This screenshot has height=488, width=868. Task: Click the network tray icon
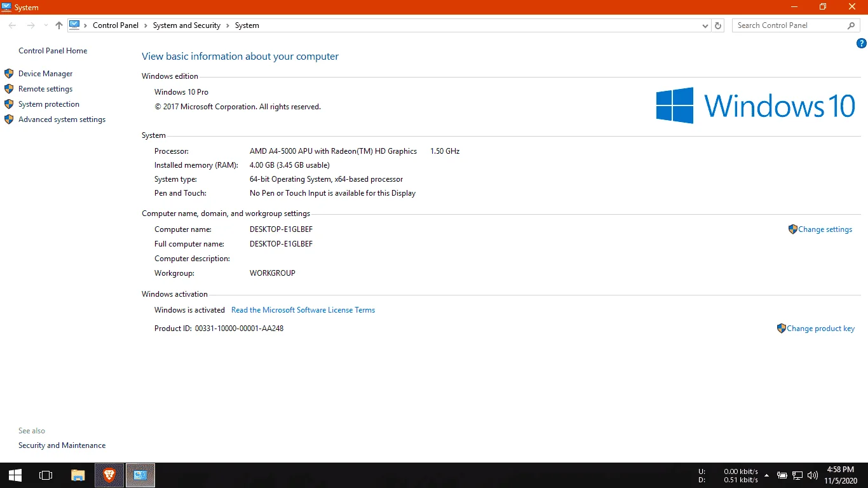[x=797, y=475]
